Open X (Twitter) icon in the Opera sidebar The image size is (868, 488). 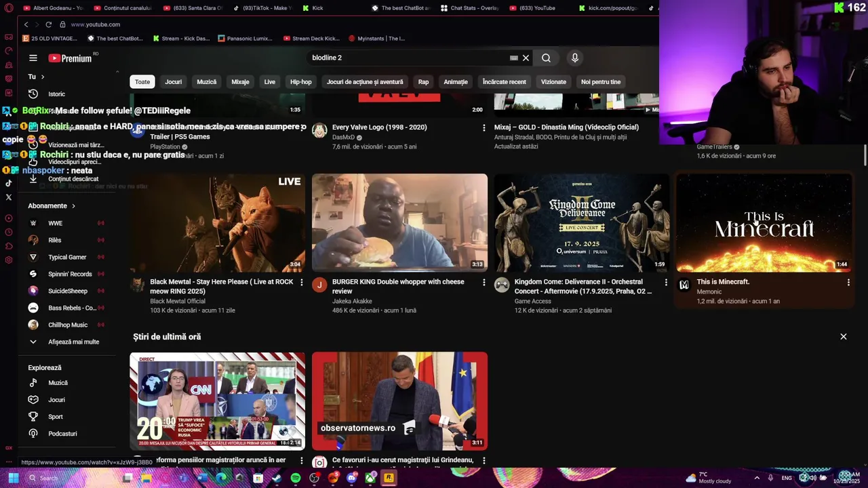[8, 197]
